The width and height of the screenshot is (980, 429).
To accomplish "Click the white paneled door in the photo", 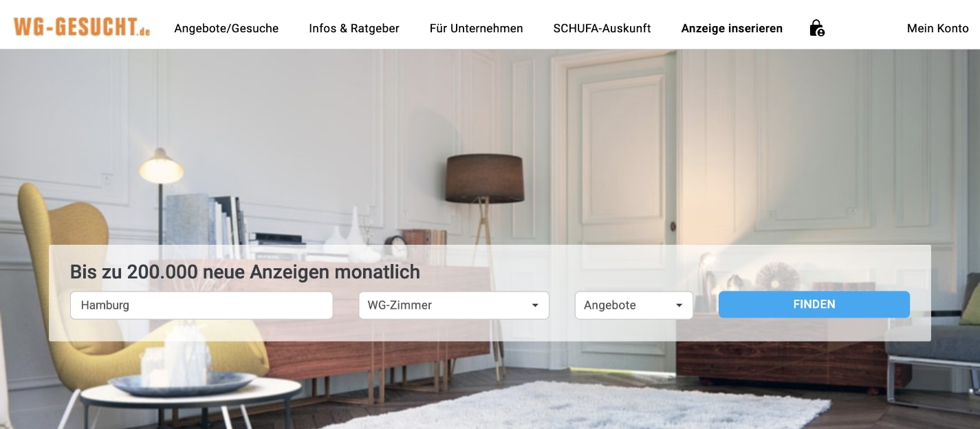I will [x=622, y=206].
